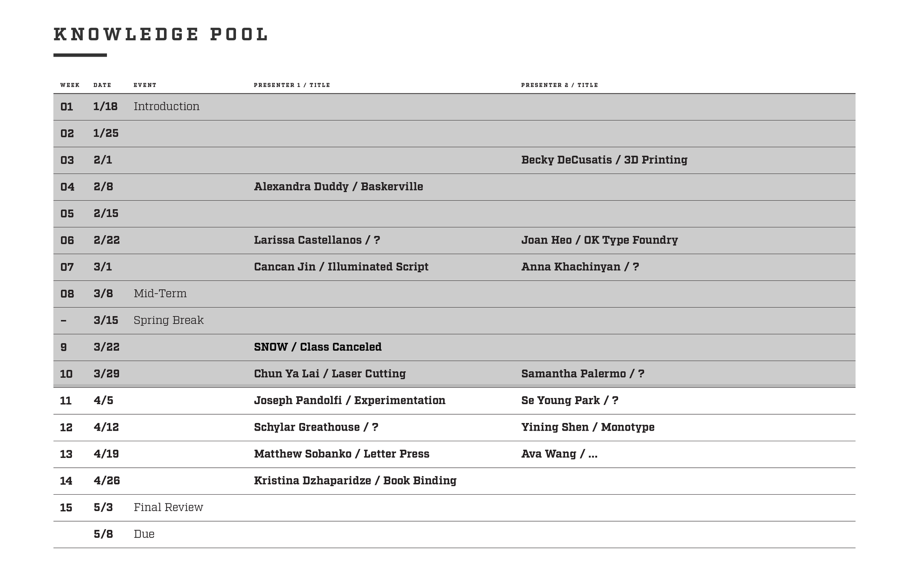Select the 3/15 date cell

click(x=106, y=320)
